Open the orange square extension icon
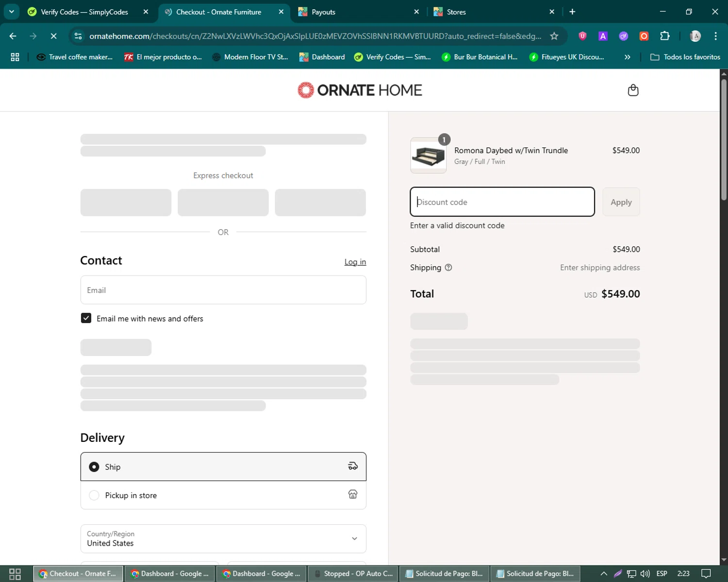 [x=644, y=36]
